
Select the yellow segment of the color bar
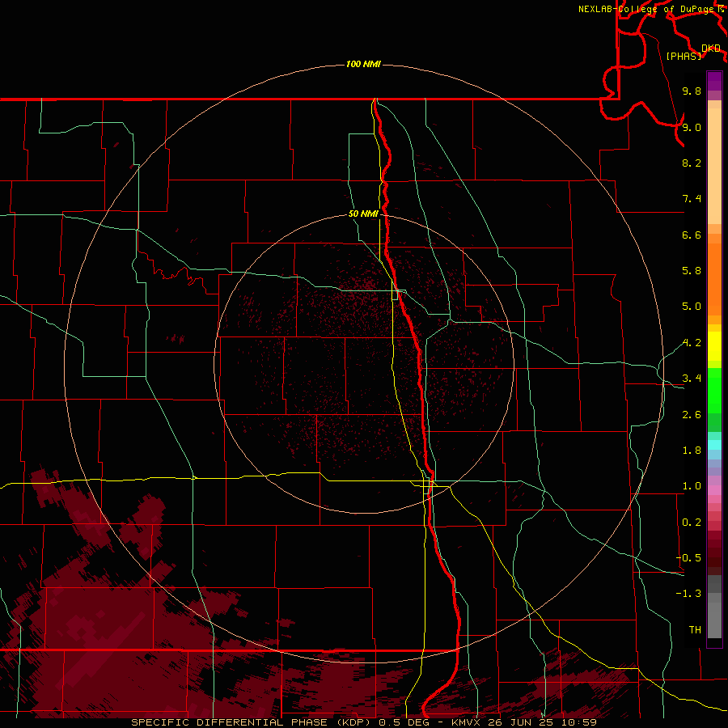[x=714, y=346]
